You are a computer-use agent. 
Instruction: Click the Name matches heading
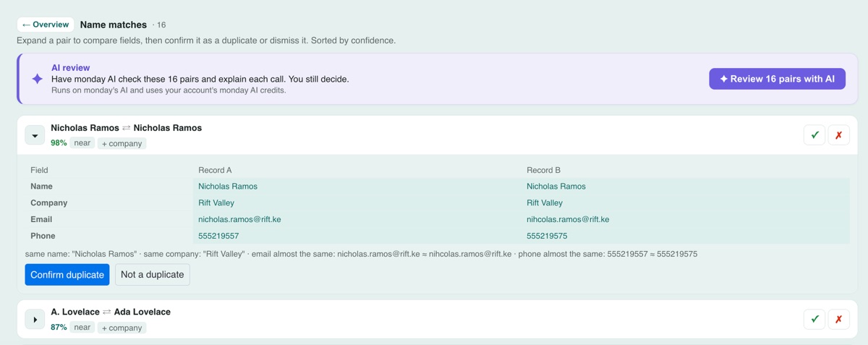click(114, 25)
